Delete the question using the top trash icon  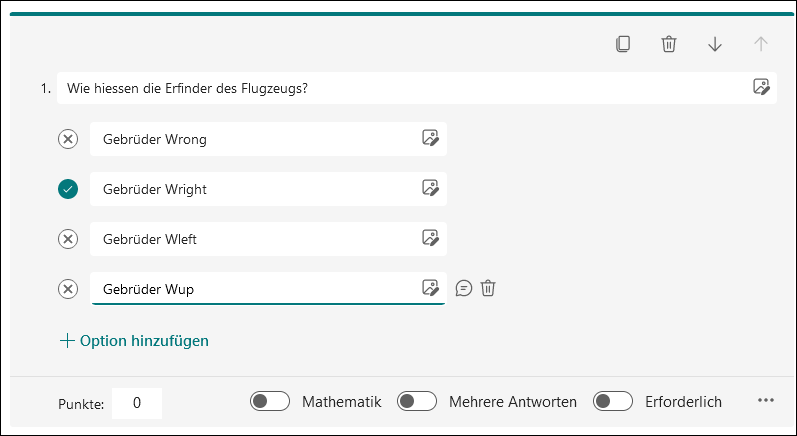[x=668, y=44]
